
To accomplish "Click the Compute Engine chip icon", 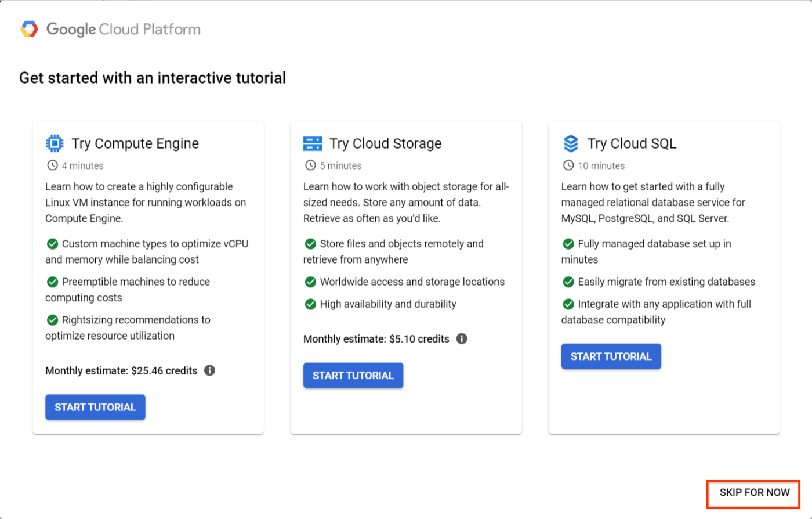I will (55, 143).
